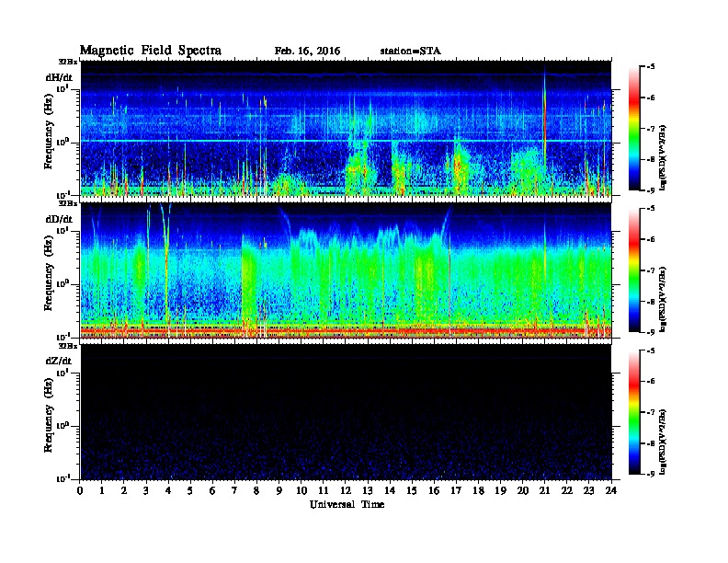Click the "-6" value on the dD/dt color scale
The width and height of the screenshot is (728, 563).
651,239
